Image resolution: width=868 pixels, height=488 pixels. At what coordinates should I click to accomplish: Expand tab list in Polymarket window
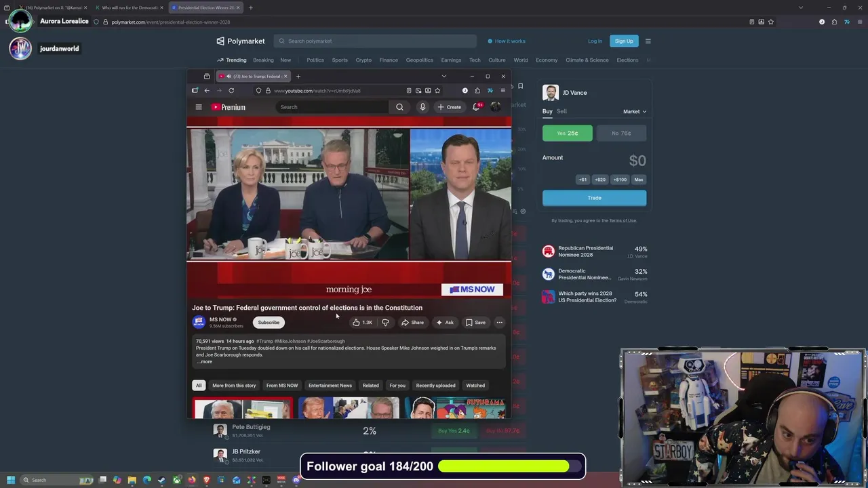tap(801, 7)
